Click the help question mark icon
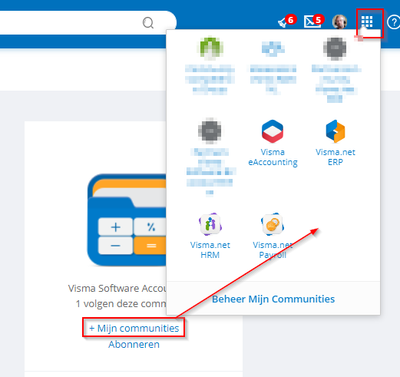 point(394,22)
